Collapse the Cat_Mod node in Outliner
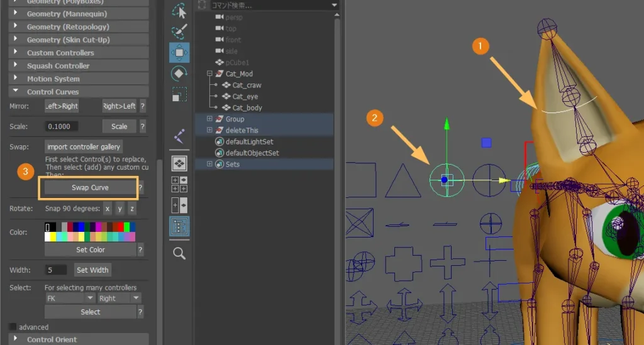Viewport: 644px width, 345px height. 209,74
